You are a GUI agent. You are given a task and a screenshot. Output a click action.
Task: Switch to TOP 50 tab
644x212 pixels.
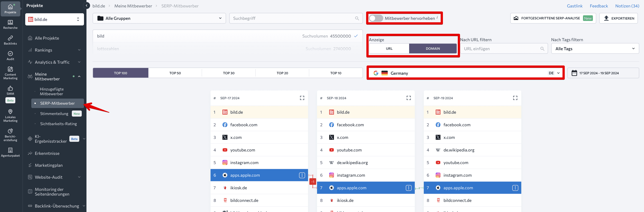(175, 73)
